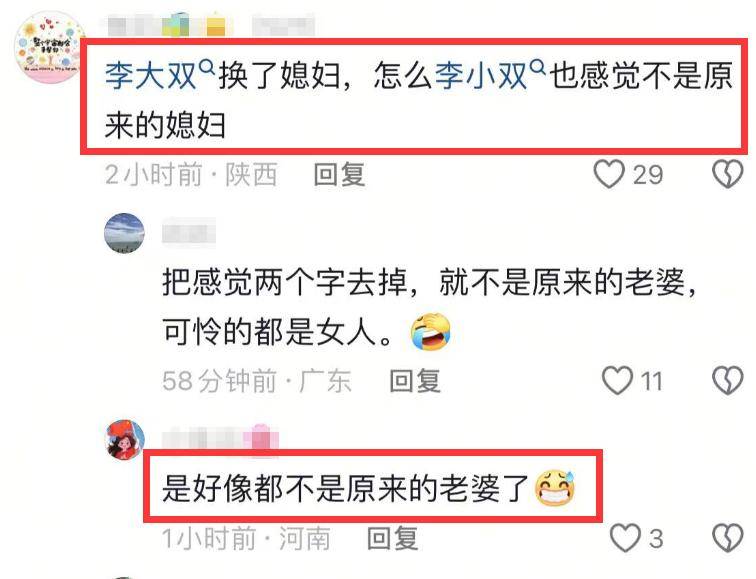The height and width of the screenshot is (579, 756).
Task: Like the 广东 reply with 11 likes
Action: pos(617,381)
